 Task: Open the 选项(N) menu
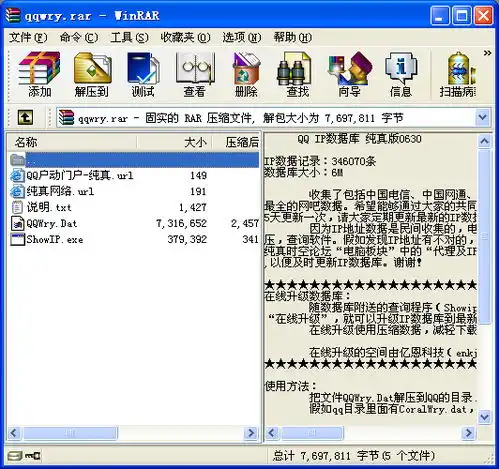242,37
